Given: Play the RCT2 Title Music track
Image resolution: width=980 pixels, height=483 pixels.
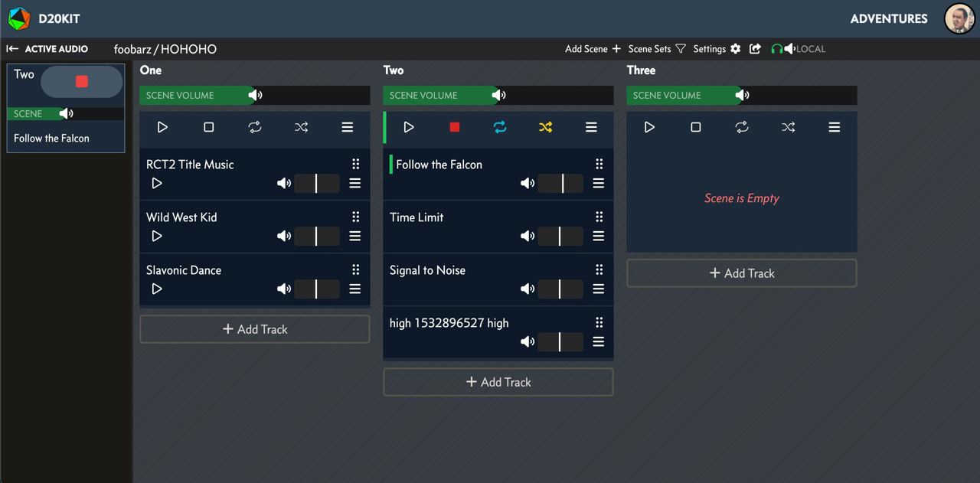Looking at the screenshot, I should tap(157, 183).
